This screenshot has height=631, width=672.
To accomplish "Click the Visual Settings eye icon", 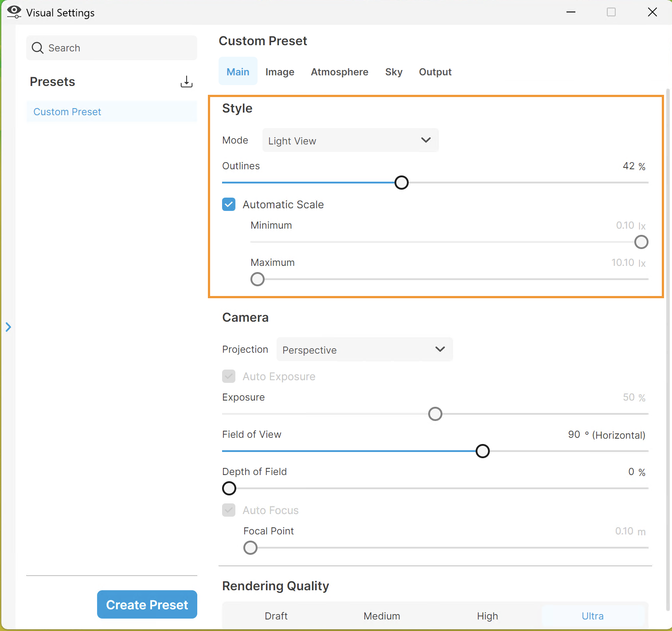I will [14, 12].
